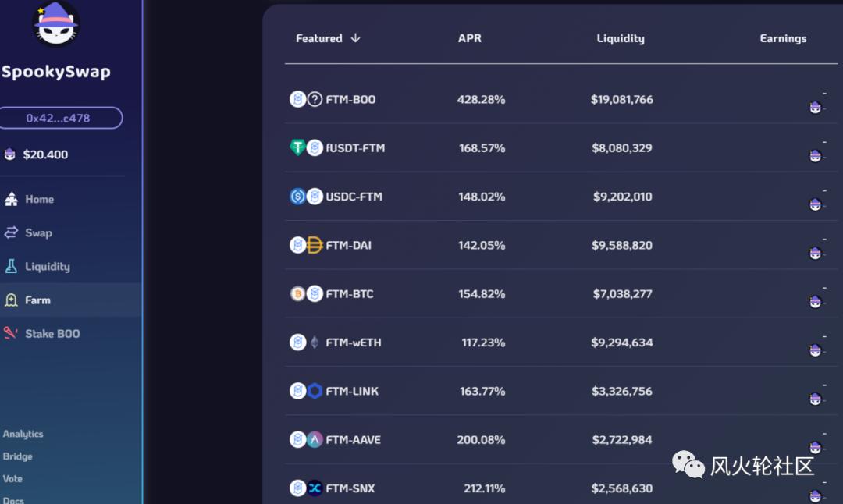Screen dimensions: 843x504
Task: Click the Farm ghost icon
Action: (11, 300)
